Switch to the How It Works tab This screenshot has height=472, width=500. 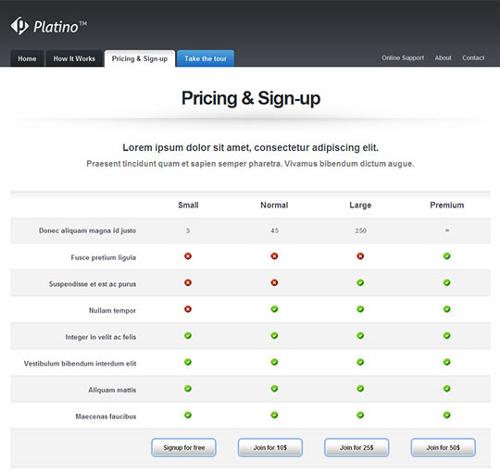click(x=74, y=59)
